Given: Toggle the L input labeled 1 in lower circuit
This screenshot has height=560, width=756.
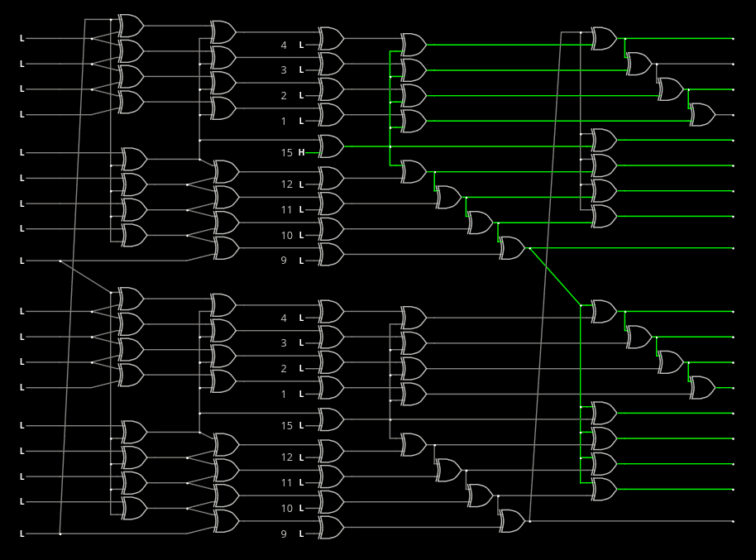Looking at the screenshot, I should 301,395.
